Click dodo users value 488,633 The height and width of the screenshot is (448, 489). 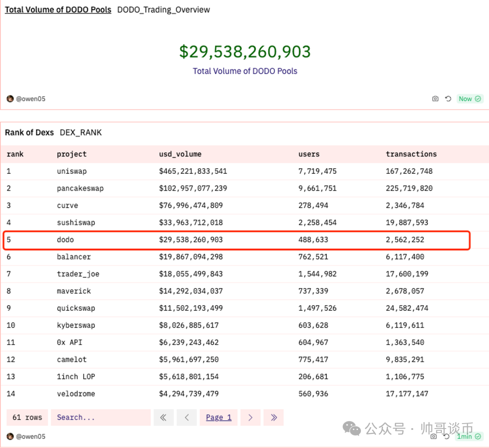(x=313, y=240)
